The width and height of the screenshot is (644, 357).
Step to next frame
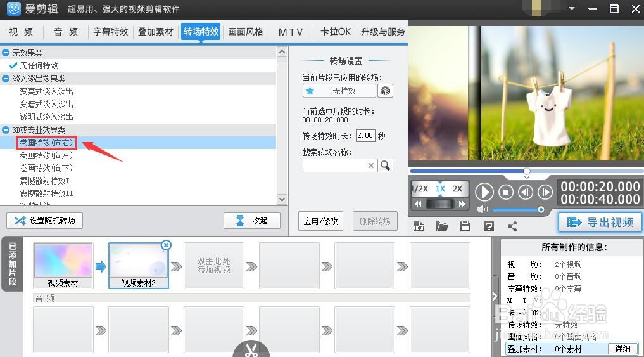pos(545,192)
